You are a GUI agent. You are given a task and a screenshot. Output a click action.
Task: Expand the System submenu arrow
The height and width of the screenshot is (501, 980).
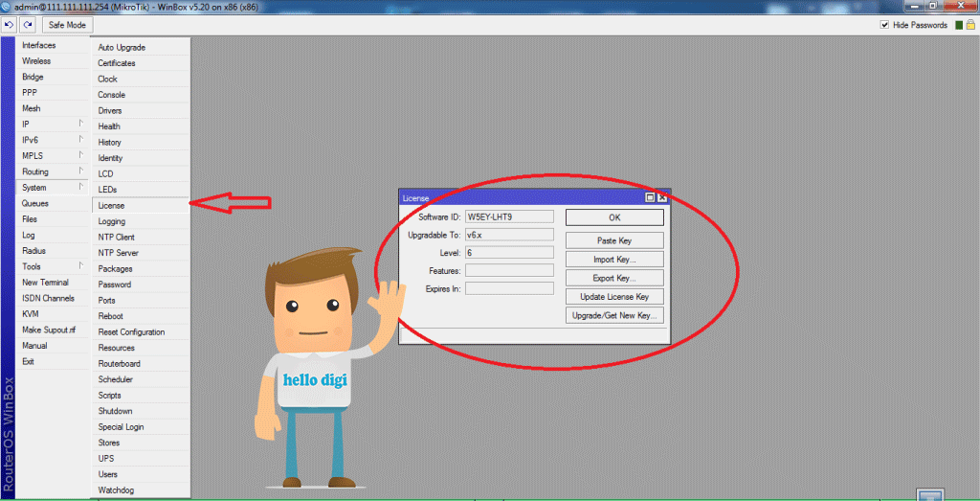click(81, 187)
